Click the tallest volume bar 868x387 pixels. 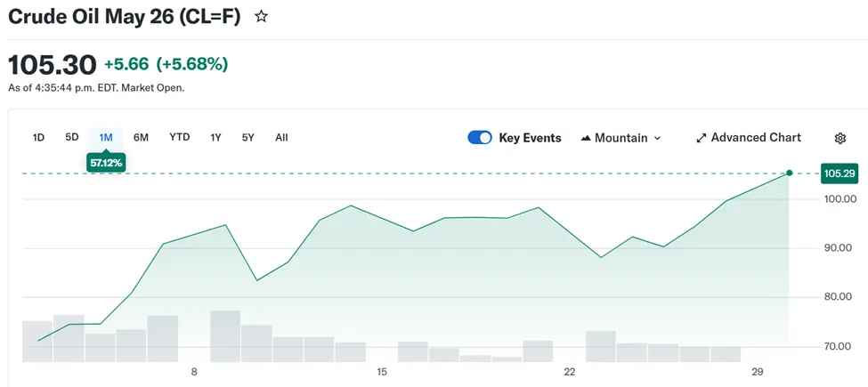pyautogui.click(x=225, y=335)
